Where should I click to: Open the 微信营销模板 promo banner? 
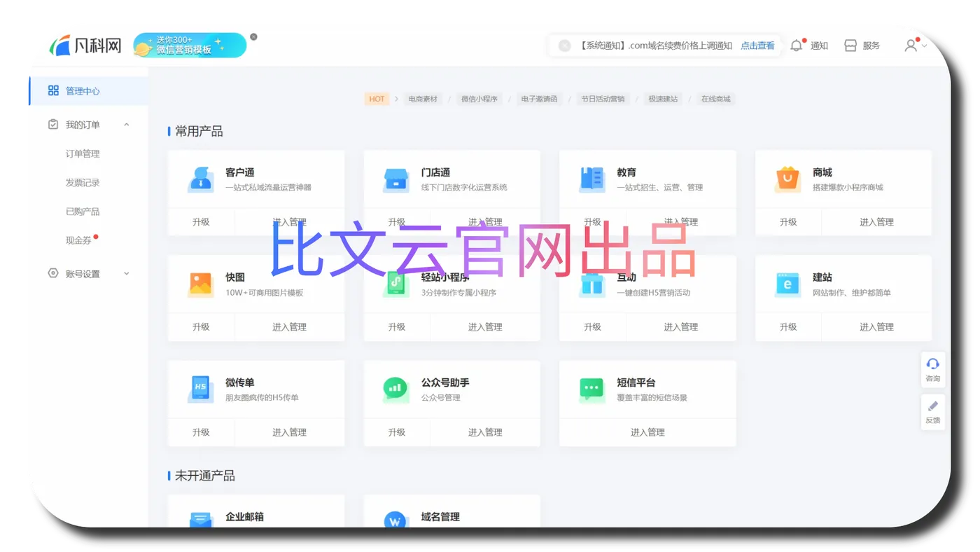tap(190, 46)
